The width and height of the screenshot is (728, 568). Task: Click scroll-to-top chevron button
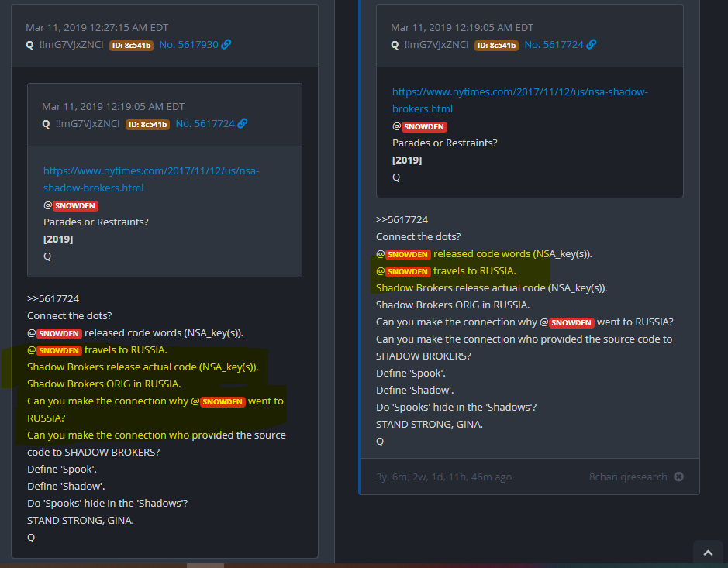(x=708, y=553)
